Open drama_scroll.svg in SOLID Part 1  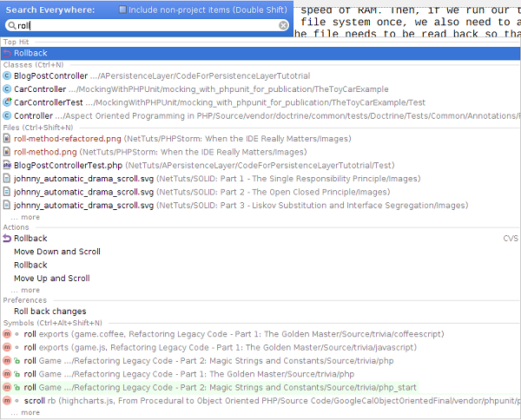[x=260, y=179]
